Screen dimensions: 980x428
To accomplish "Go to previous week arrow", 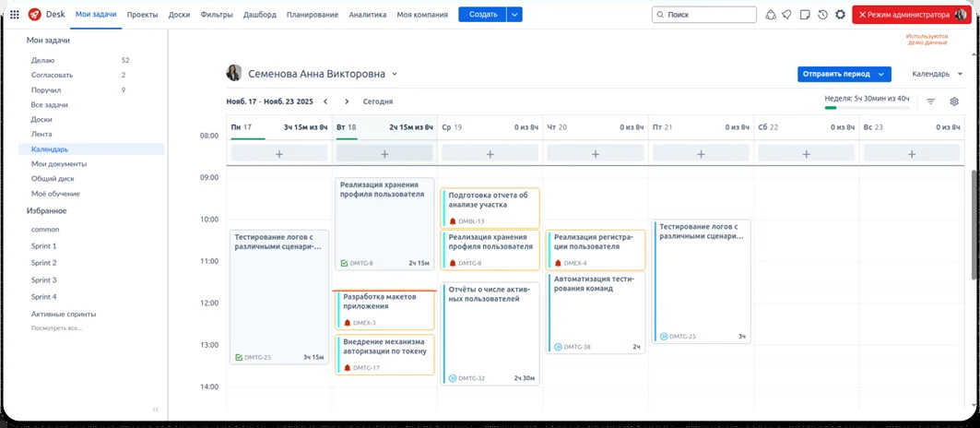I will 325,101.
